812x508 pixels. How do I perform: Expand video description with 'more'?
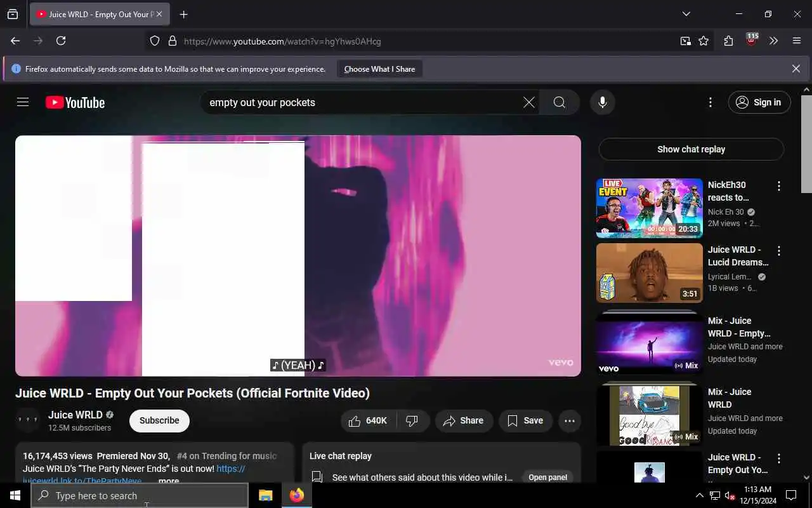169,481
